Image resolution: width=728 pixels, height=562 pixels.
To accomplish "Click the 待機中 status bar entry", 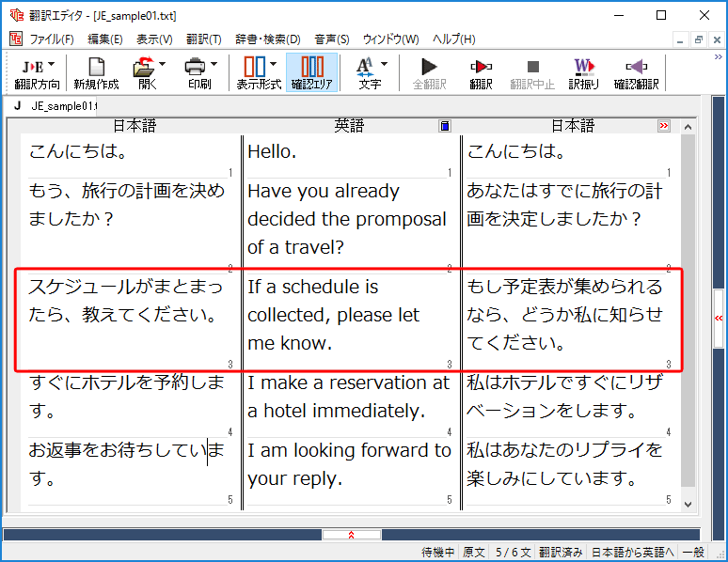I will 437,553.
